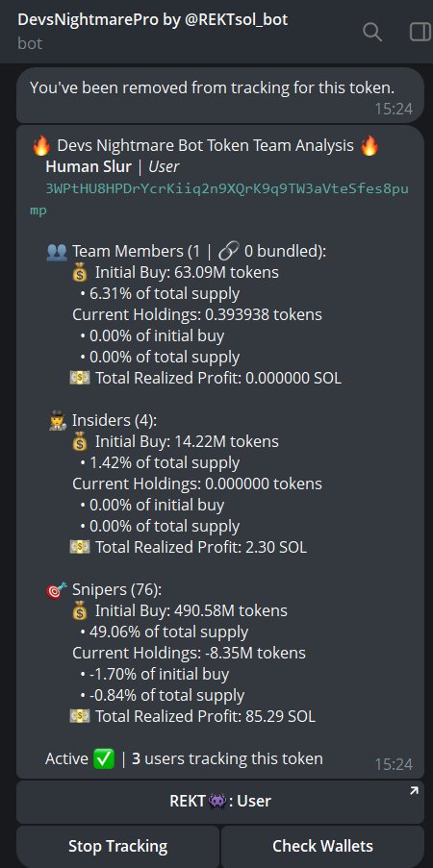Click the green Active checkmark icon
This screenshot has width=433, height=868.
[104, 759]
